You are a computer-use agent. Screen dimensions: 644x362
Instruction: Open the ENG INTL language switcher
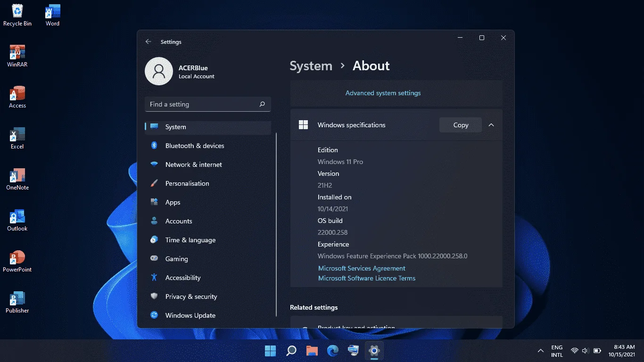[557, 351]
